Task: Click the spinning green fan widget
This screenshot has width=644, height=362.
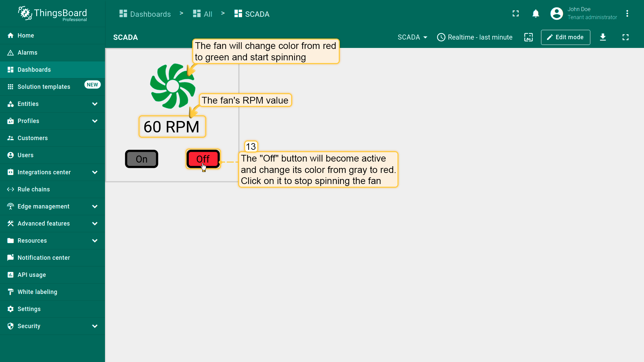Action: [x=173, y=86]
